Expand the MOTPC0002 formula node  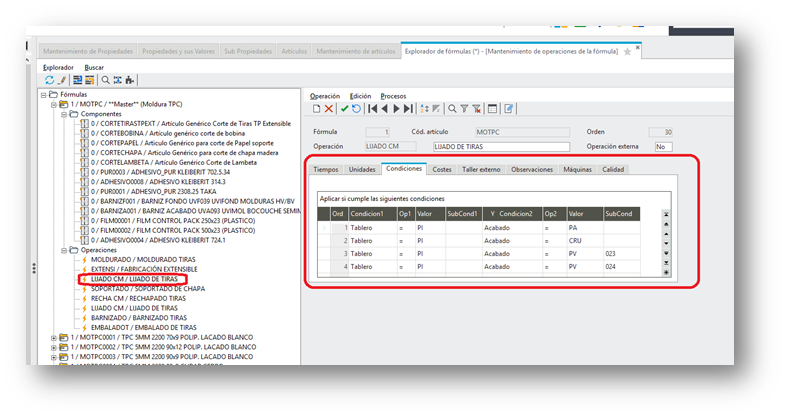pyautogui.click(x=54, y=347)
